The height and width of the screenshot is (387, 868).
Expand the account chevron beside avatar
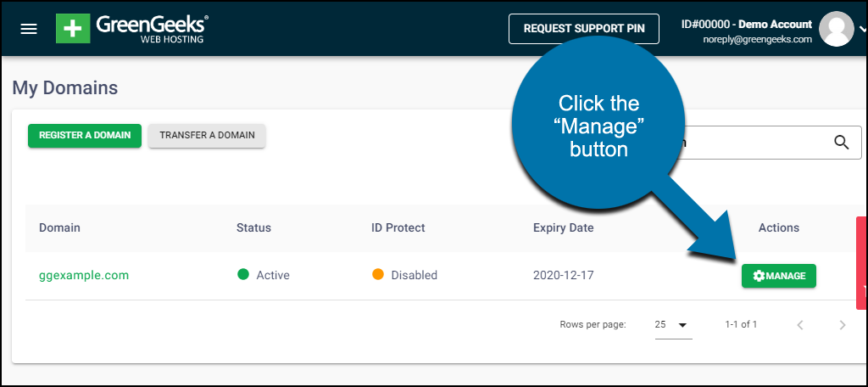[864, 31]
